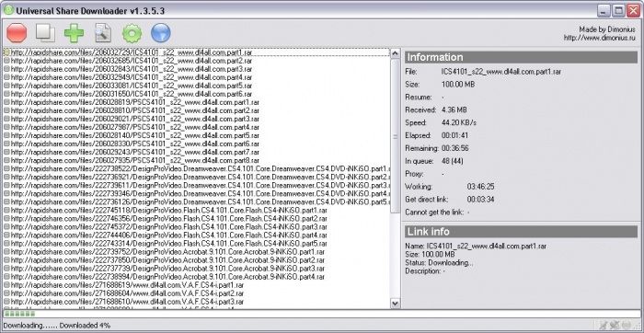Viewport: 644px width, 333px height.
Task: Click the 'Downloaded 4%' status bar text
Action: [85, 326]
